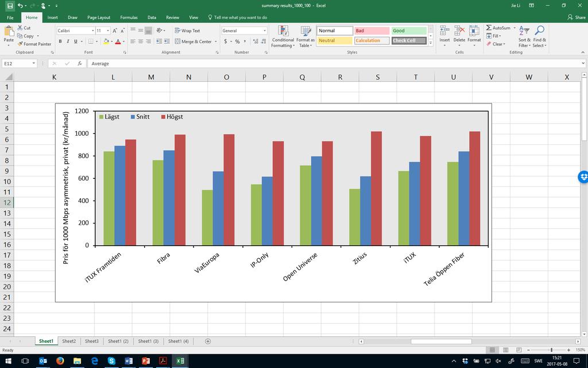The image size is (588, 368).
Task: Toggle bottom vertical alignment
Action: click(x=149, y=30)
